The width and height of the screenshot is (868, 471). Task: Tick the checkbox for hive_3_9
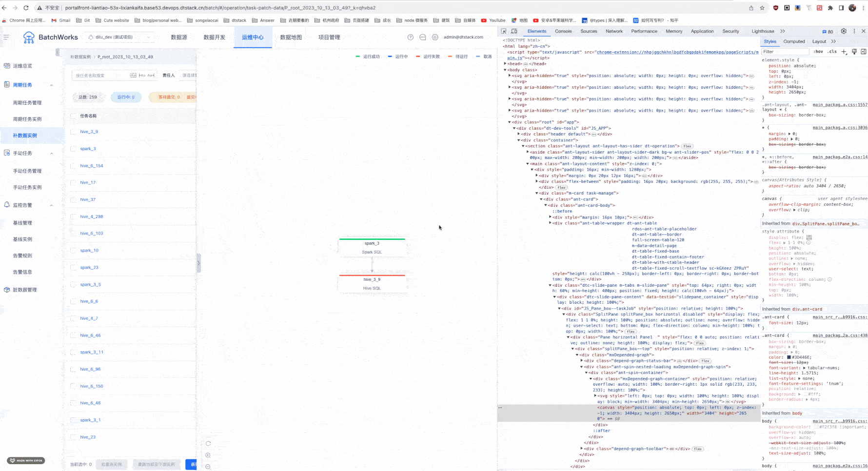[x=74, y=132]
